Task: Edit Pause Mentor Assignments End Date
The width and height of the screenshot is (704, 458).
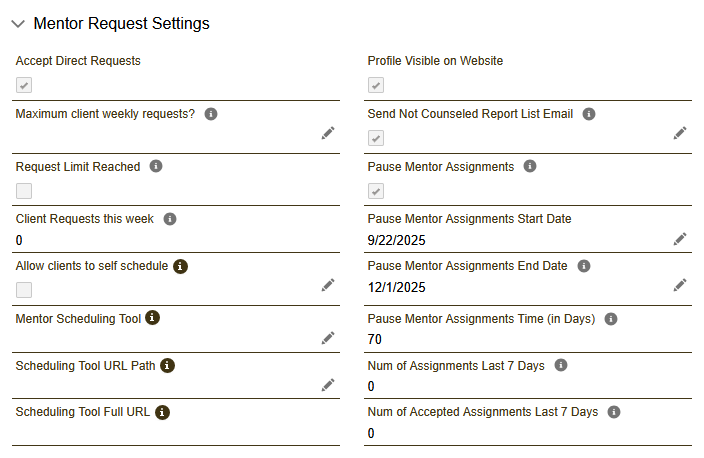Action: click(680, 285)
